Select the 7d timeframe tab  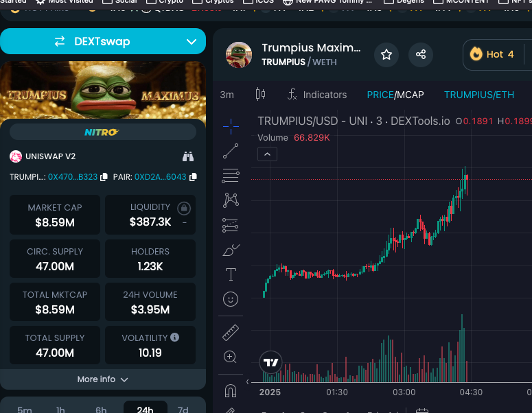click(183, 410)
